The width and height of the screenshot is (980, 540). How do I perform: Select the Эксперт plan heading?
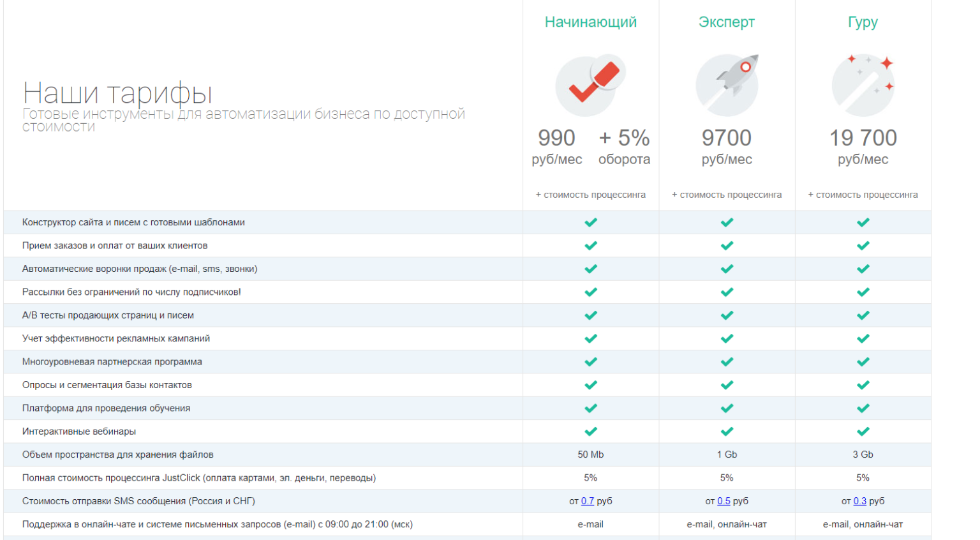pos(727,22)
